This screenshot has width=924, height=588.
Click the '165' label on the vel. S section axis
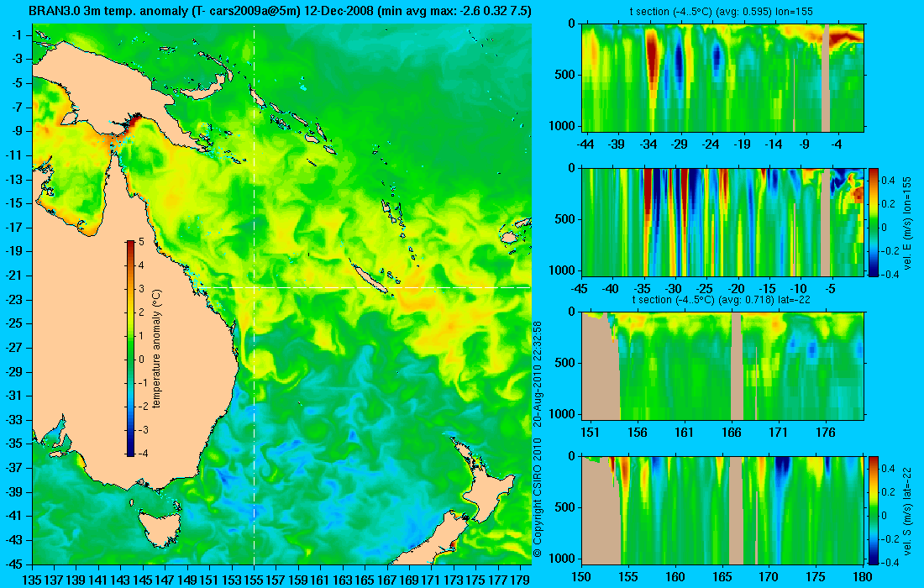click(x=722, y=577)
